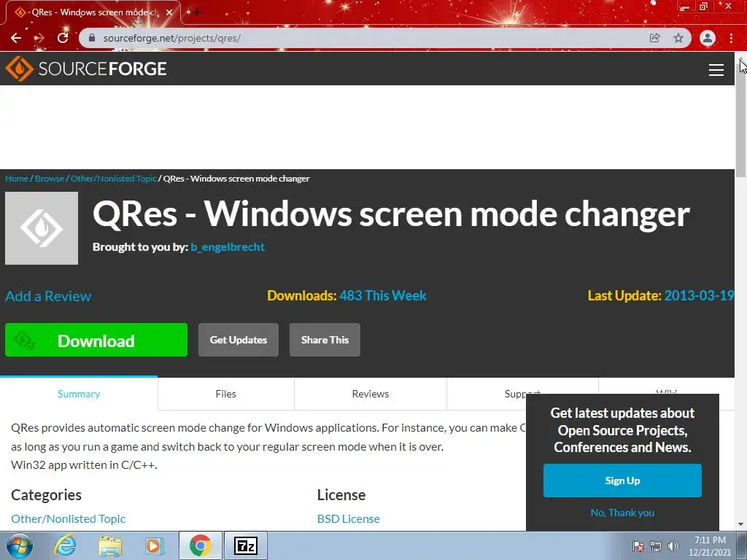View site info via the padlock icon
747x560 pixels.
tap(92, 38)
